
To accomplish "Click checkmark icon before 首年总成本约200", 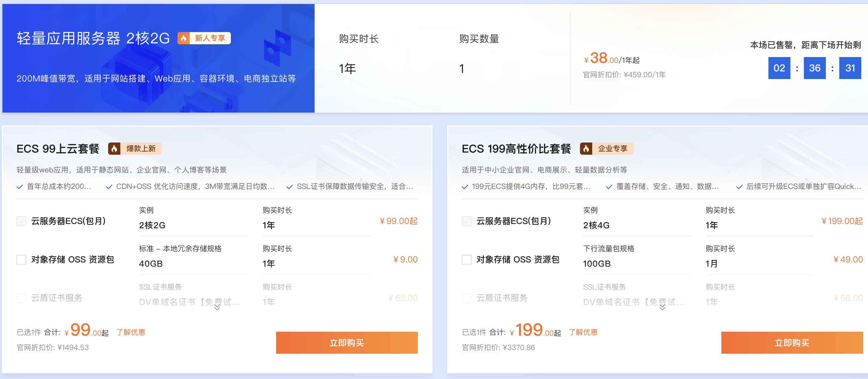I will (20, 187).
